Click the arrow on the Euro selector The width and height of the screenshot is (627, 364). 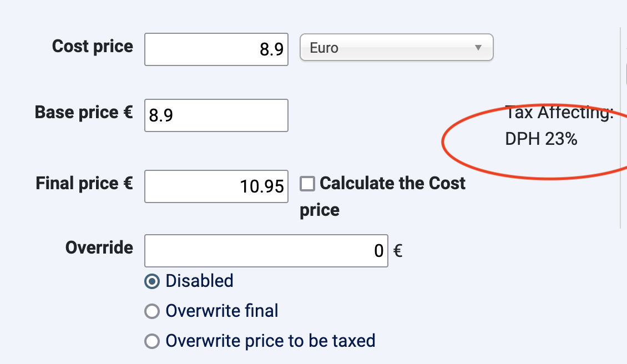pyautogui.click(x=478, y=48)
